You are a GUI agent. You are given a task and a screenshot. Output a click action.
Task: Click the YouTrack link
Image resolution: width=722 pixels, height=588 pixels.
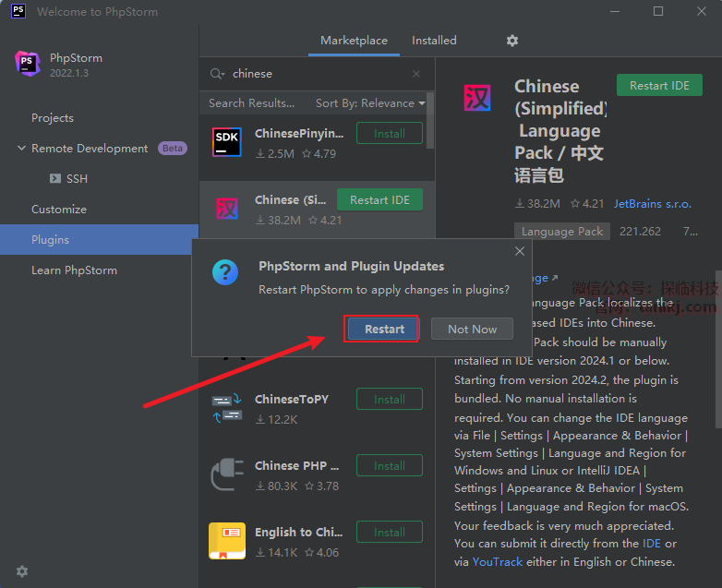(x=497, y=561)
